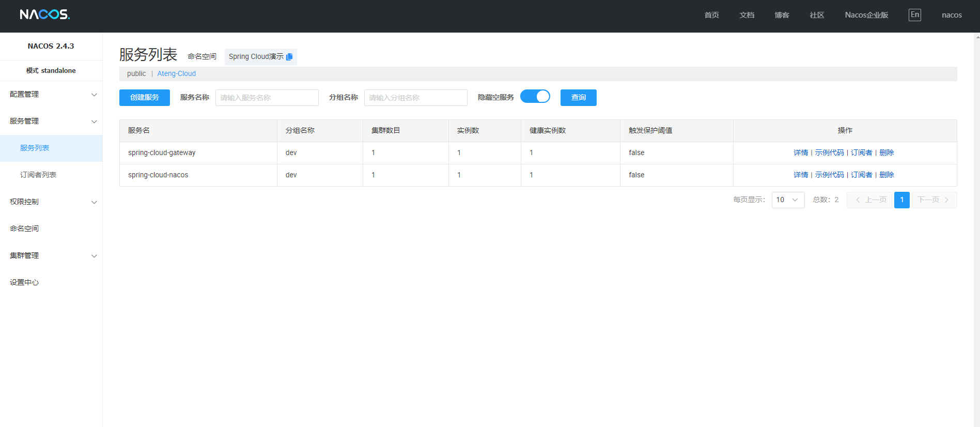Open the 文档 link in top navigation

coord(746,15)
